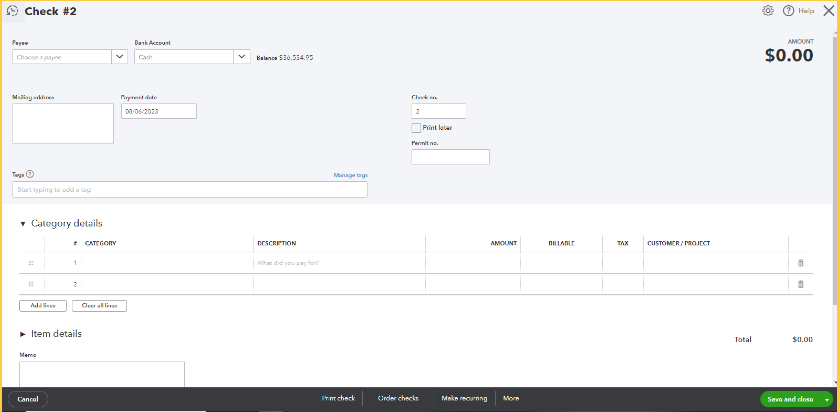Click line 1 customer/project cell
Screen dimensions: 840x412
click(716, 263)
